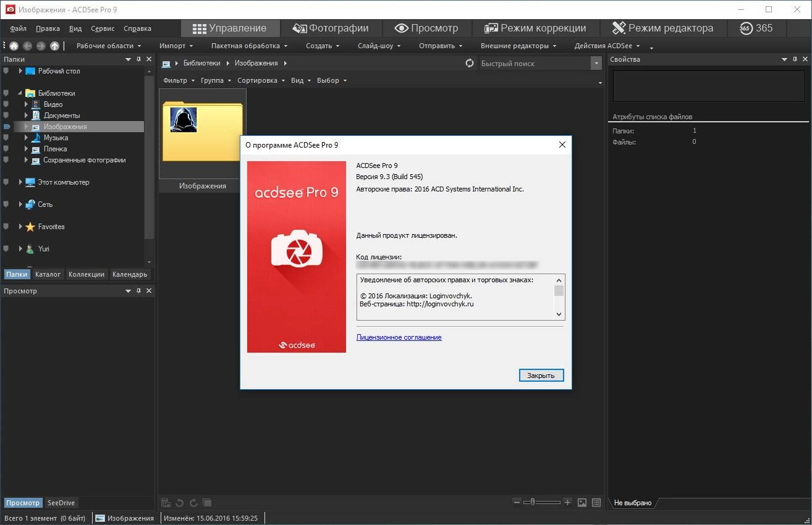Open the quick search dropdown arrow

(596, 63)
